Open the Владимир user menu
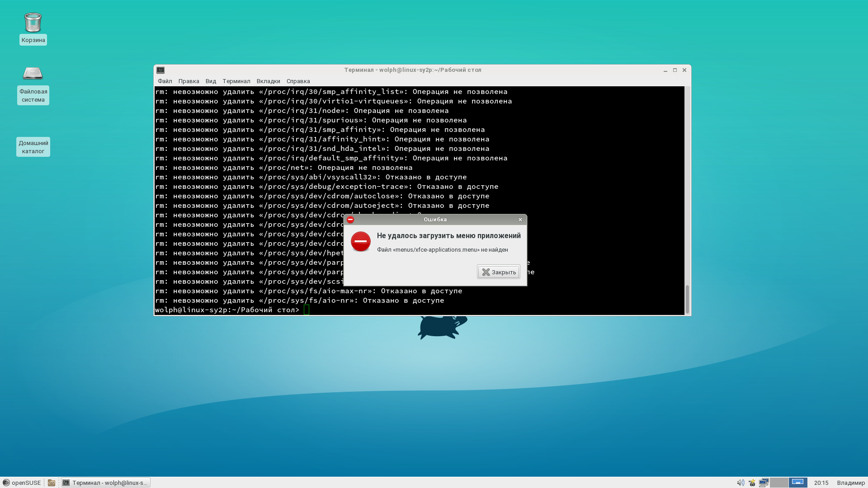Screen dimensions: 868x488 [851, 483]
